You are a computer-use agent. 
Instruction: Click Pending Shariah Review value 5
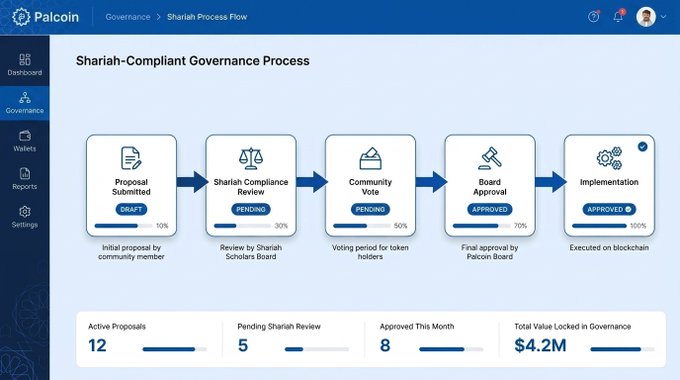coord(243,346)
